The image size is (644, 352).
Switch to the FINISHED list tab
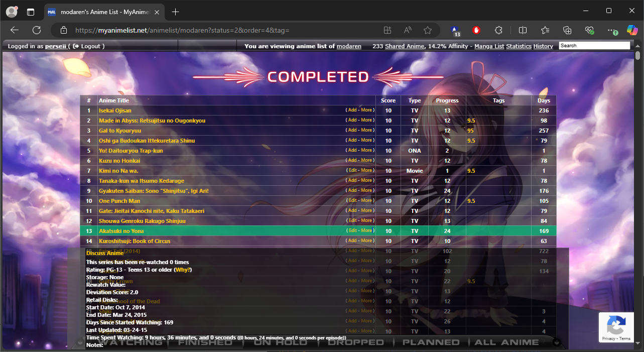[205, 342]
